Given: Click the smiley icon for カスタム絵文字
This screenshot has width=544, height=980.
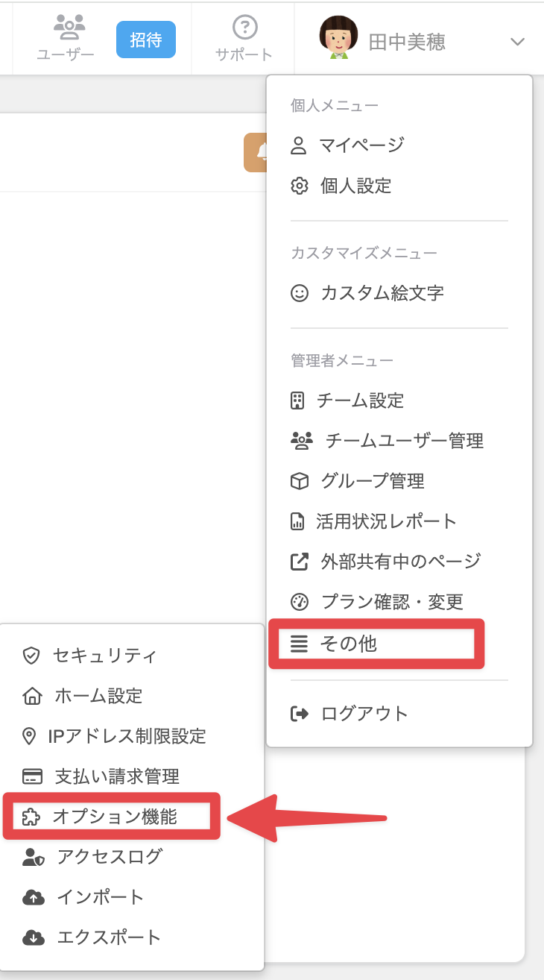Looking at the screenshot, I should coord(299,293).
